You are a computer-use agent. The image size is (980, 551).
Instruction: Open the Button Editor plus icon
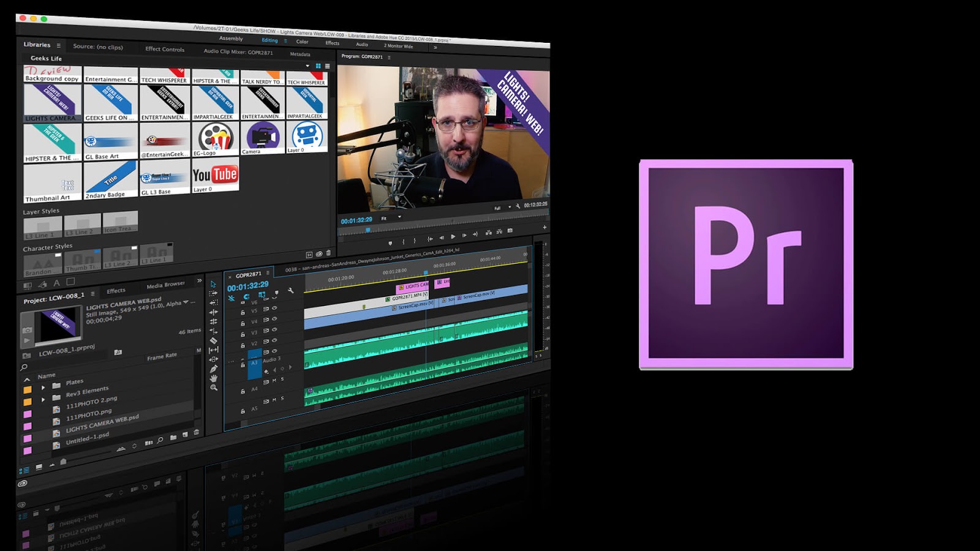click(x=545, y=227)
